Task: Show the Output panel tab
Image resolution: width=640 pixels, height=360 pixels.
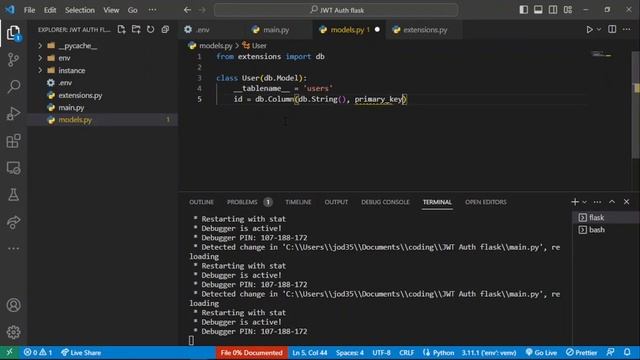Action: (336, 202)
